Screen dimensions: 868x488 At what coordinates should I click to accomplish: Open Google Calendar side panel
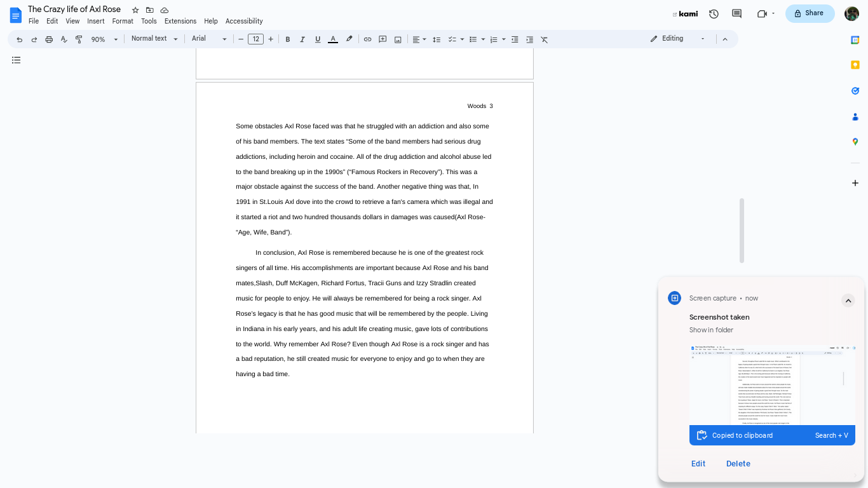[x=855, y=39]
